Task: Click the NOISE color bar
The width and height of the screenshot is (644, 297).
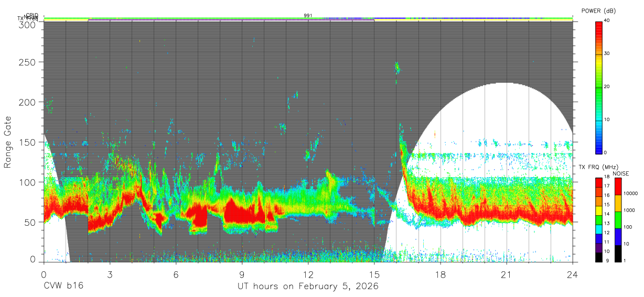Action: [x=618, y=219]
